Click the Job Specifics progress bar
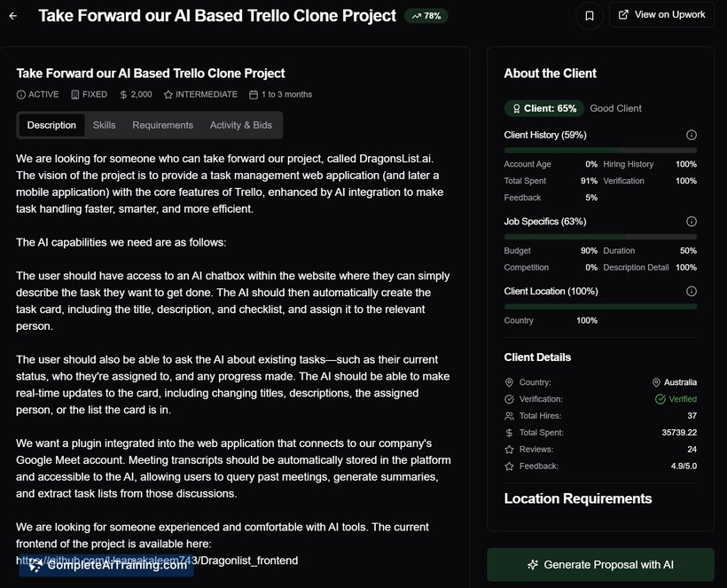This screenshot has height=588, width=727. click(x=600, y=237)
